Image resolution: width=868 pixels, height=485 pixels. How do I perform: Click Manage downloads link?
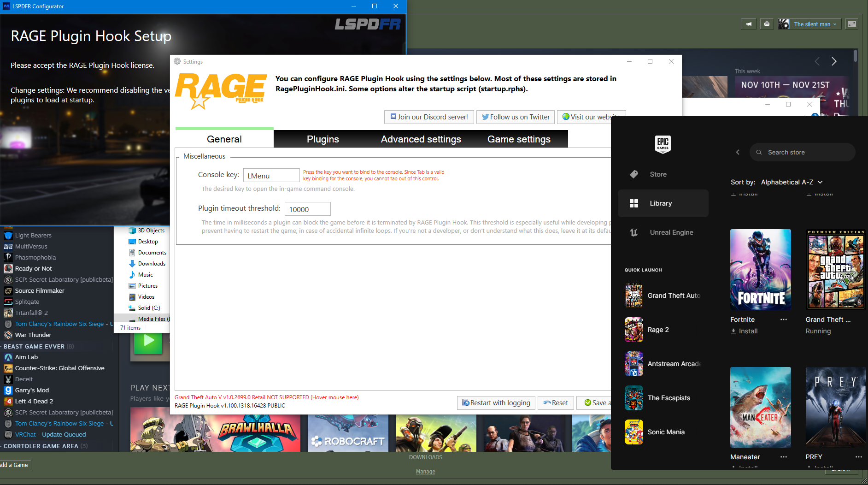coord(426,472)
